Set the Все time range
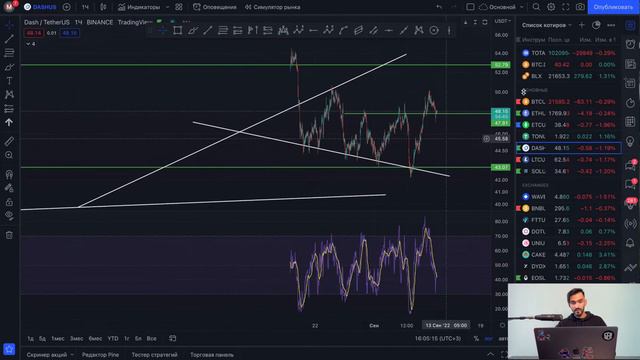This screenshot has height=360, width=640. 151,338
